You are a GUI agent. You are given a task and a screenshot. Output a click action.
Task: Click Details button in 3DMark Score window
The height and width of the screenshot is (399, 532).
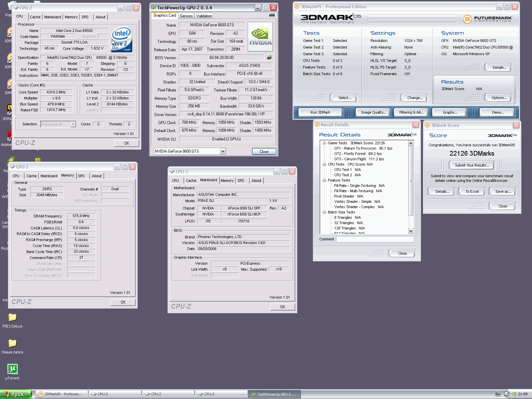[442, 192]
